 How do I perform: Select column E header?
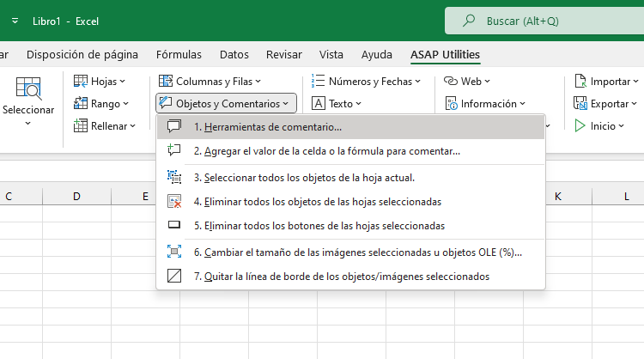(145, 197)
